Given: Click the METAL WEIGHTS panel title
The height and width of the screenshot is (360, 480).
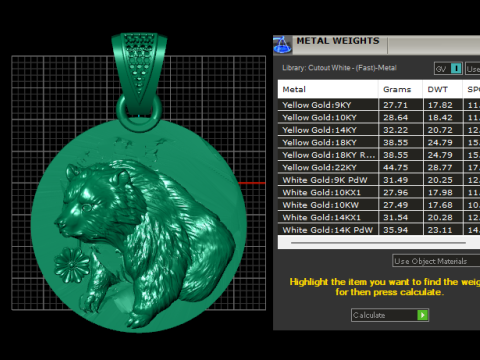Looking at the screenshot, I should tap(338, 41).
